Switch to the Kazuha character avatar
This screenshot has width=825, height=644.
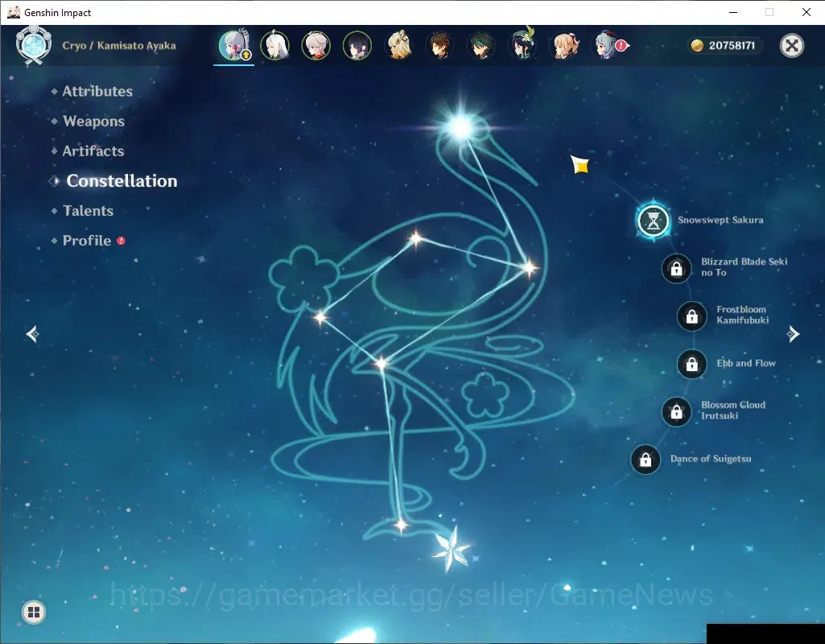(316, 45)
